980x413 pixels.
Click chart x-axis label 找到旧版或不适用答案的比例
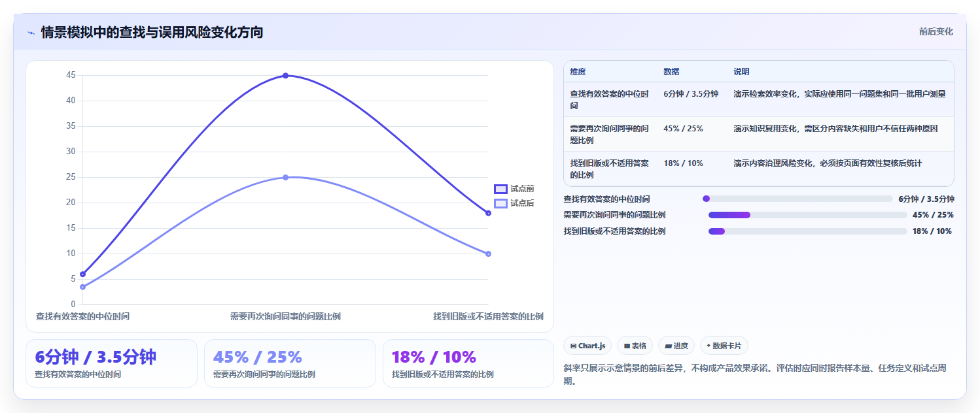pyautogui.click(x=488, y=316)
